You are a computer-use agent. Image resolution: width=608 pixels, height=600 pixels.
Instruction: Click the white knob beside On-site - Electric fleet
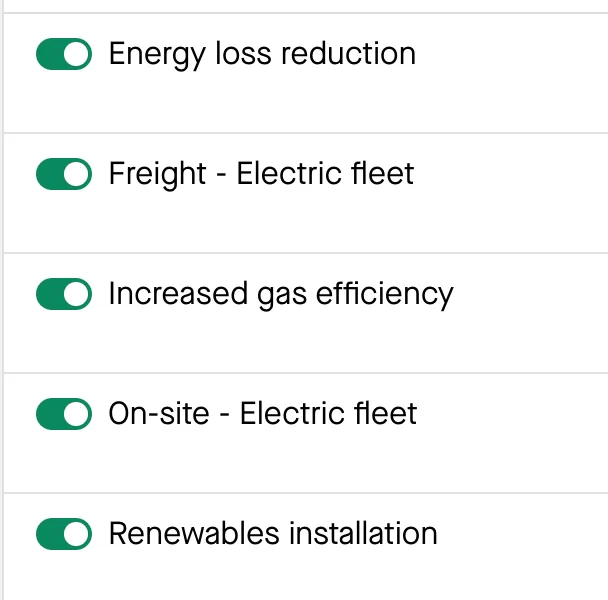click(x=77, y=414)
